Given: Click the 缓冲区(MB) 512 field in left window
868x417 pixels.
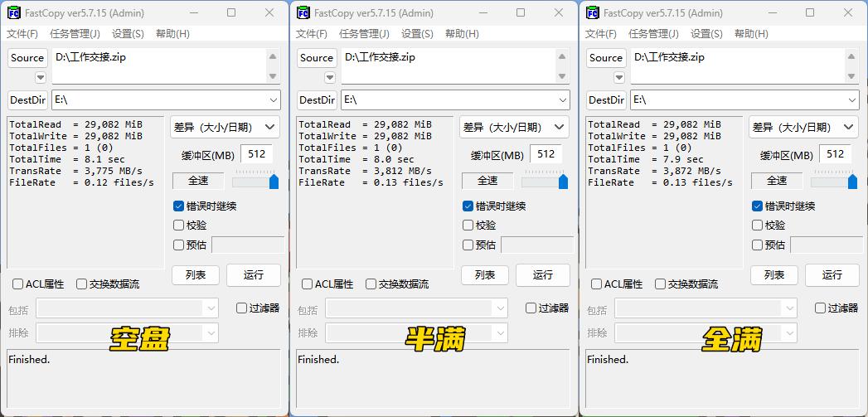Looking at the screenshot, I should click(257, 154).
